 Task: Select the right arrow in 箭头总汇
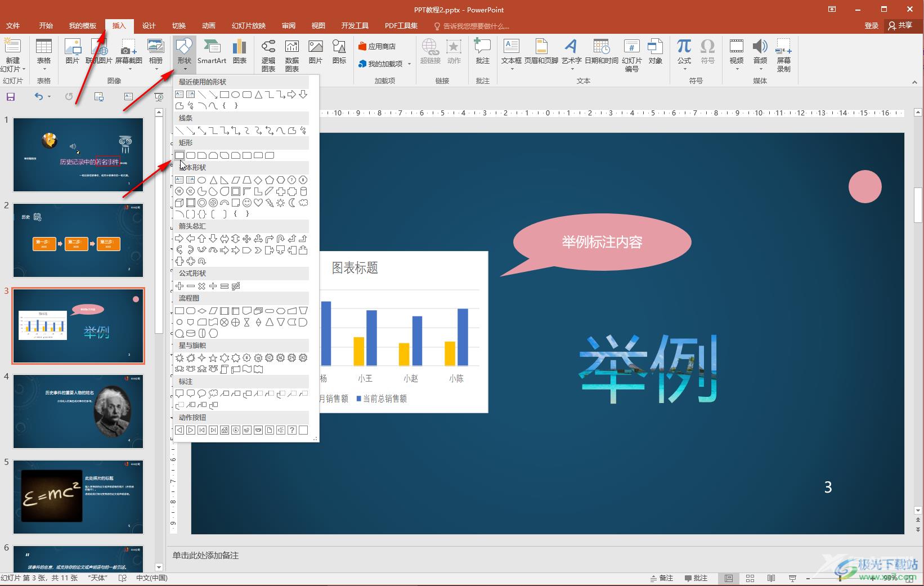(180, 239)
